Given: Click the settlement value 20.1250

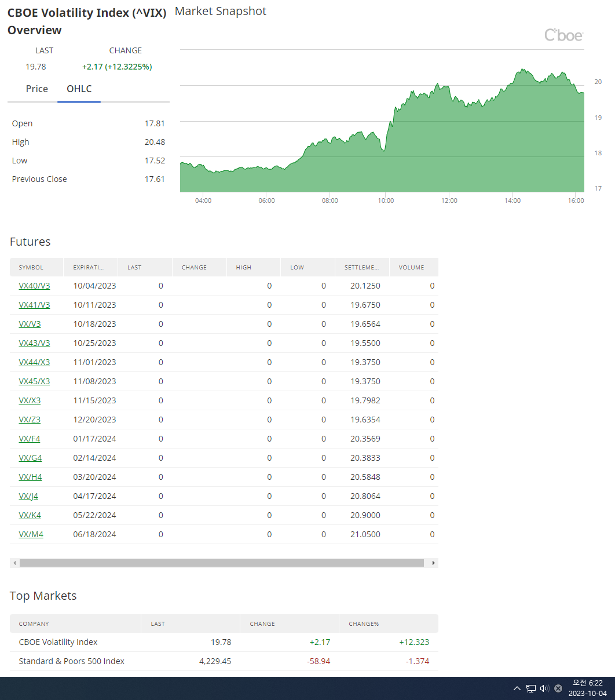Looking at the screenshot, I should tap(365, 286).
